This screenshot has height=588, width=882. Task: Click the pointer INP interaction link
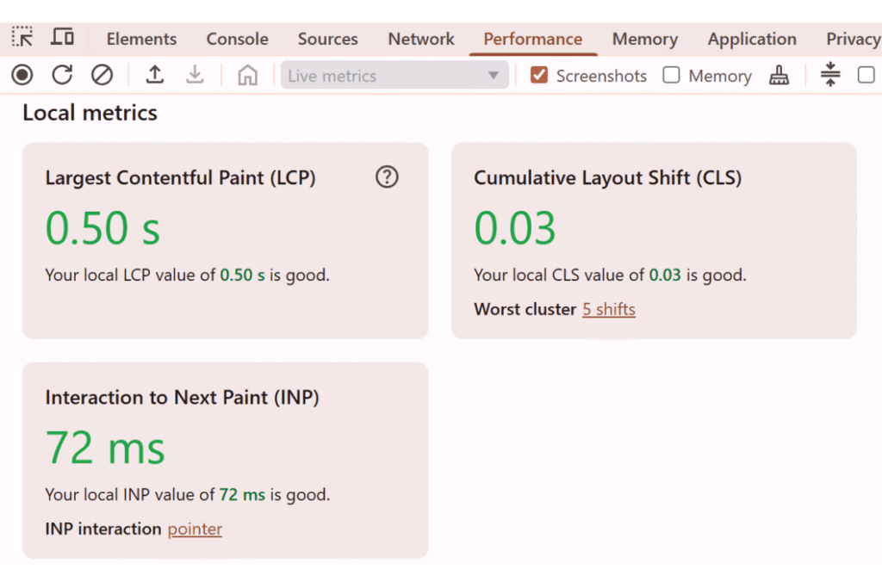pos(195,529)
